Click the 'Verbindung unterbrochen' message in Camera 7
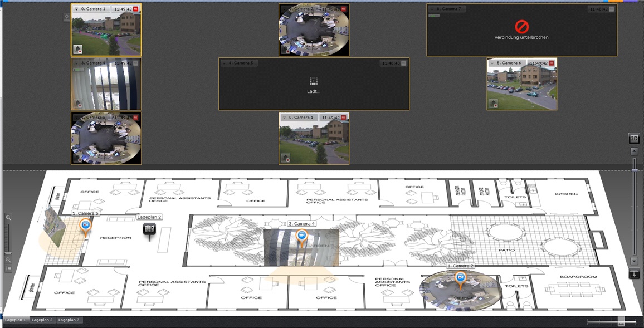 (521, 37)
